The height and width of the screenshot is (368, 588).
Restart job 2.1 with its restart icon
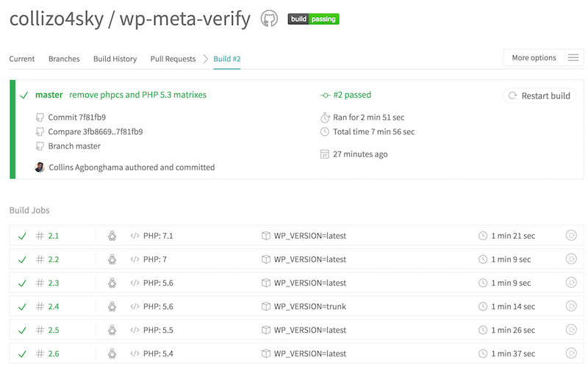571,236
